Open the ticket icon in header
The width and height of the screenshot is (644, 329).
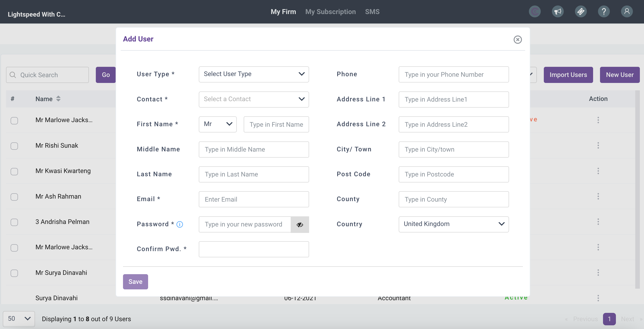click(580, 12)
